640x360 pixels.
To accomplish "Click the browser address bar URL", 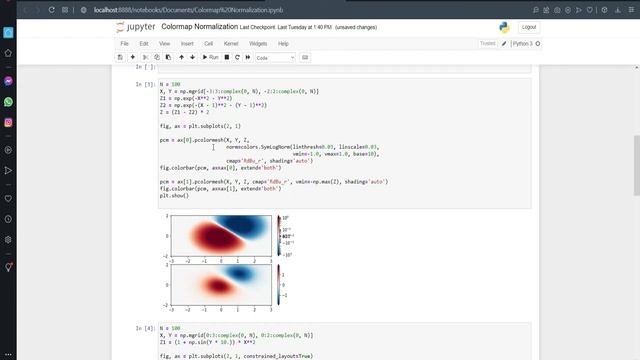I will coord(188,10).
